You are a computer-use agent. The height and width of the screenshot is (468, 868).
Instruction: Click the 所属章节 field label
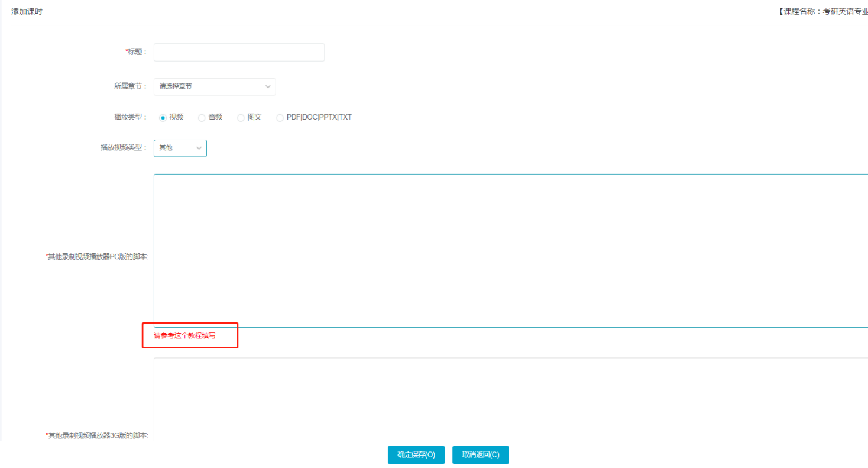(x=130, y=86)
